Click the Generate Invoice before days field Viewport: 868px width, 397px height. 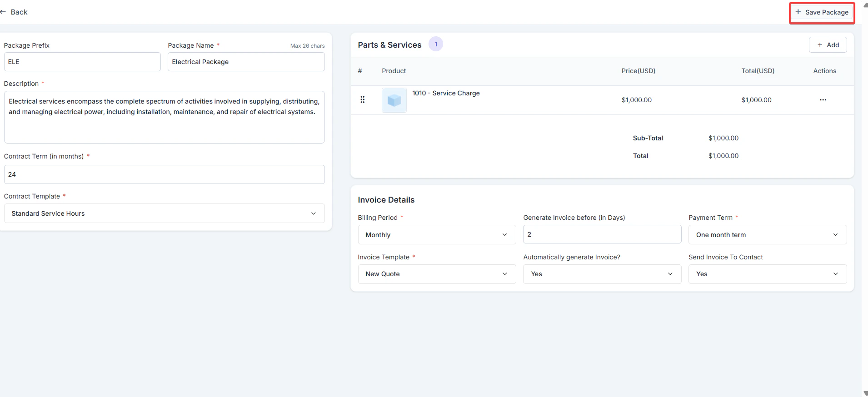(x=602, y=234)
